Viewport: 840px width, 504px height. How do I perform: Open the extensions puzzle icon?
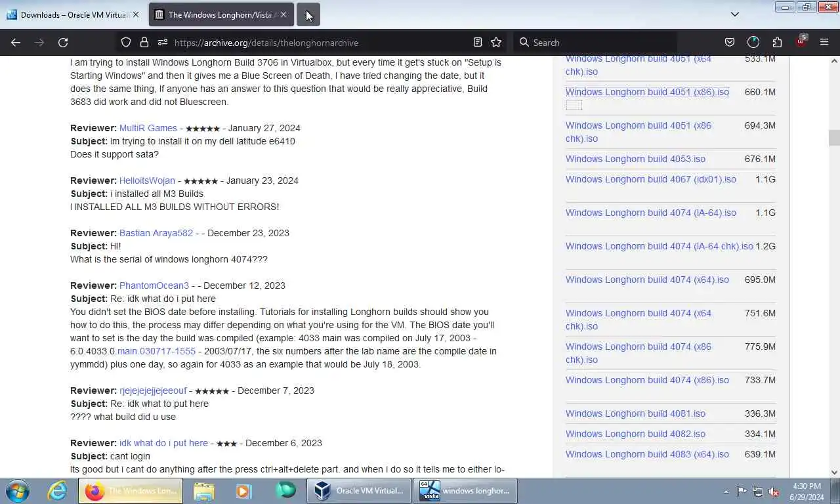pos(777,43)
